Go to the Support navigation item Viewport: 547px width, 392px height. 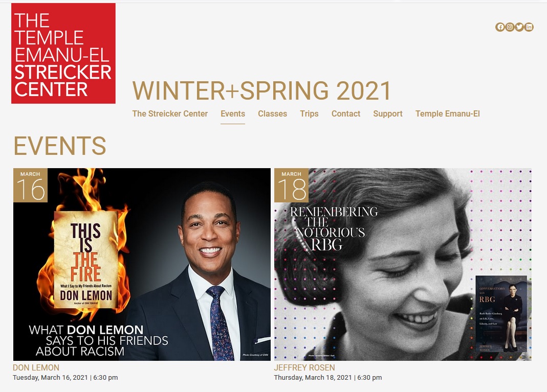(387, 113)
